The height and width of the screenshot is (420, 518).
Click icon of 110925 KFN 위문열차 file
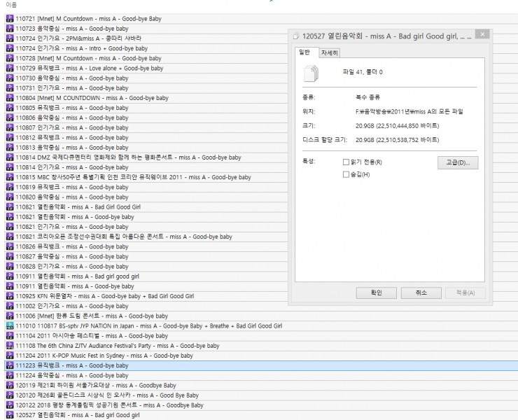[10, 296]
